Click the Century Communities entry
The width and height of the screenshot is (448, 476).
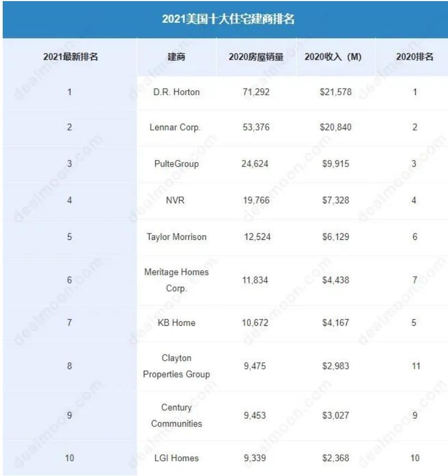tap(176, 415)
